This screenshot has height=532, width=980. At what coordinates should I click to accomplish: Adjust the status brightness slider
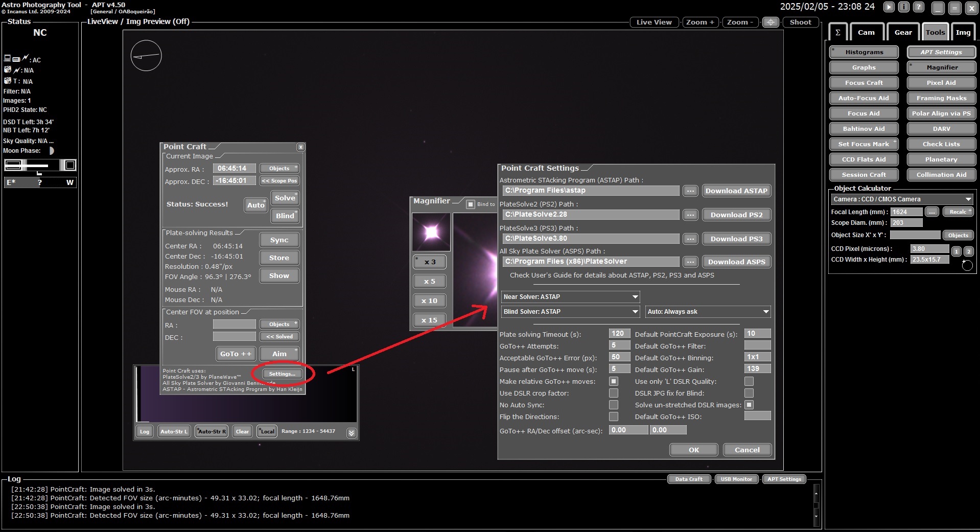point(40,165)
